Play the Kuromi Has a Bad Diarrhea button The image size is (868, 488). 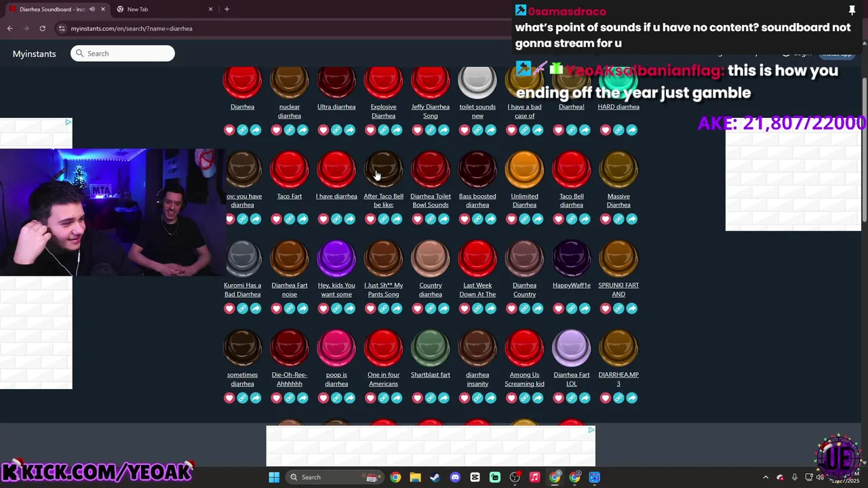click(243, 258)
